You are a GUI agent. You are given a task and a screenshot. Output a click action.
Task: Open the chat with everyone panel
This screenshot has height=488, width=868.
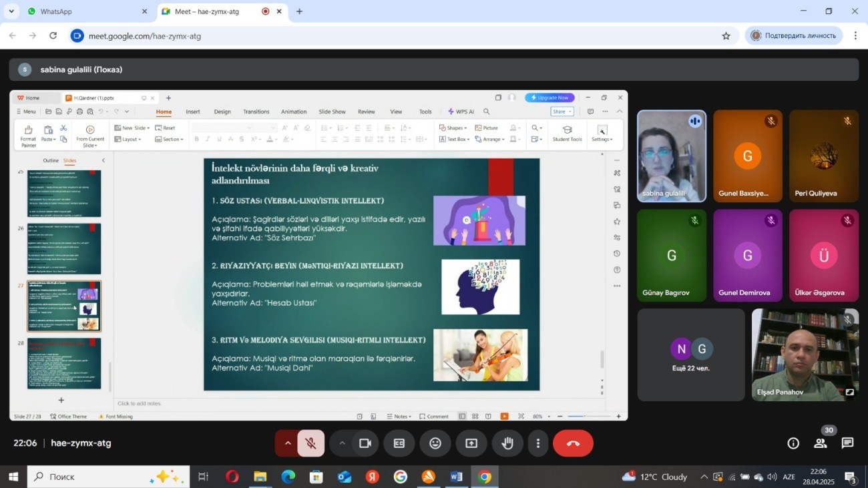pyautogui.click(x=847, y=443)
